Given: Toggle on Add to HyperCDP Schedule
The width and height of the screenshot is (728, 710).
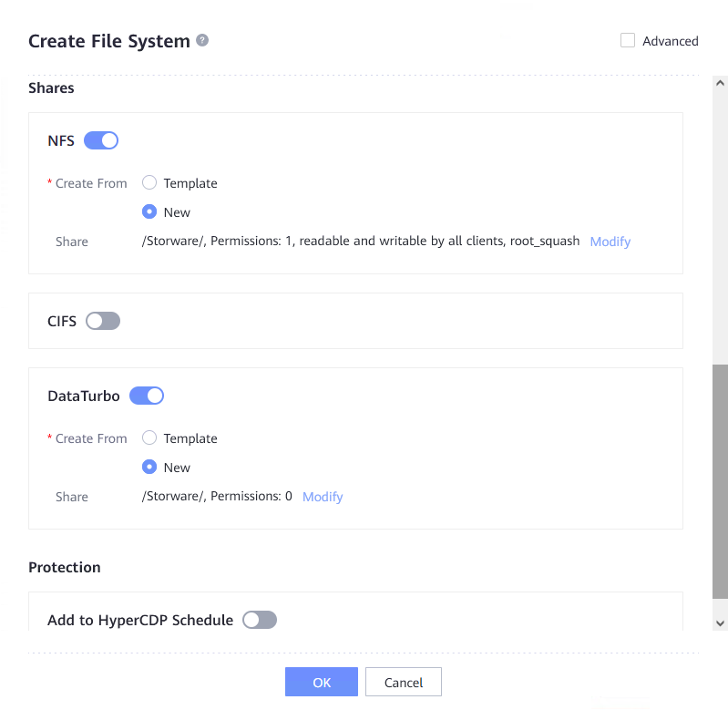Looking at the screenshot, I should coord(260,620).
